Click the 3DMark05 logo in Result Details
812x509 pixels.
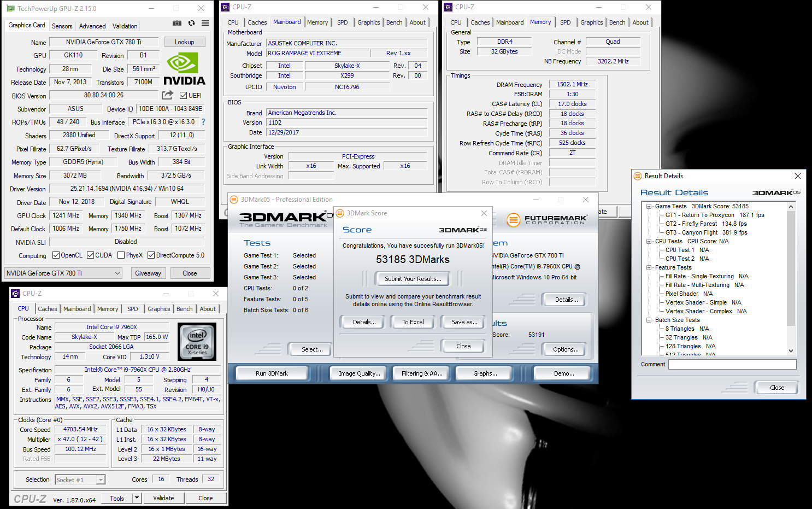776,192
